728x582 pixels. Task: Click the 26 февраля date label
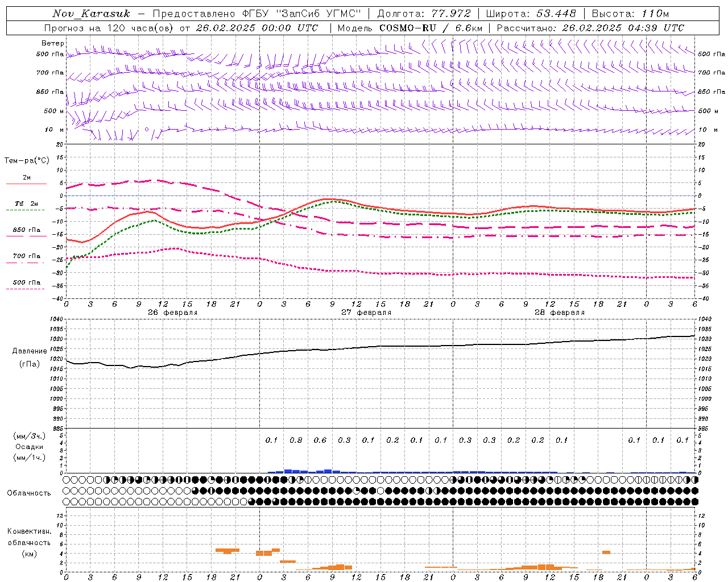pos(173,313)
